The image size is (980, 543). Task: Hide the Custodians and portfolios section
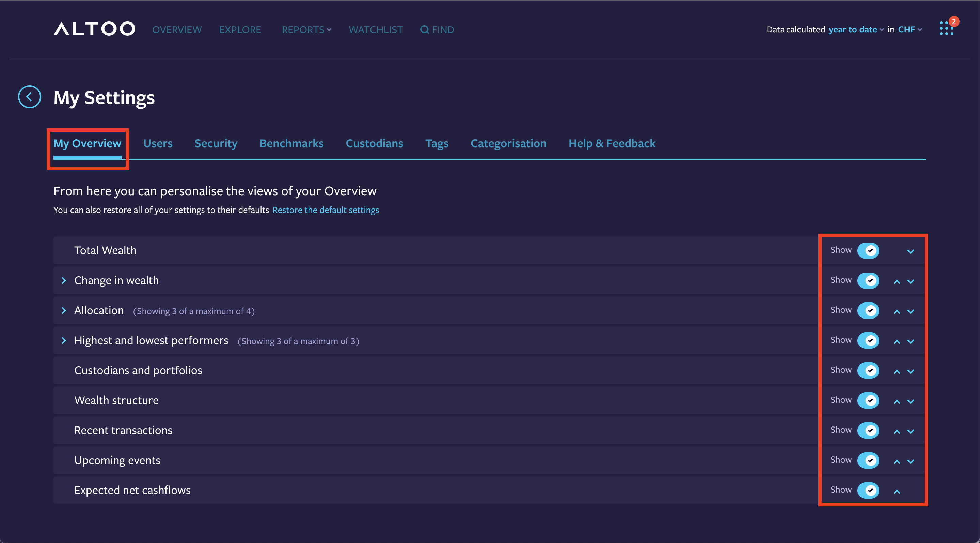pos(869,370)
